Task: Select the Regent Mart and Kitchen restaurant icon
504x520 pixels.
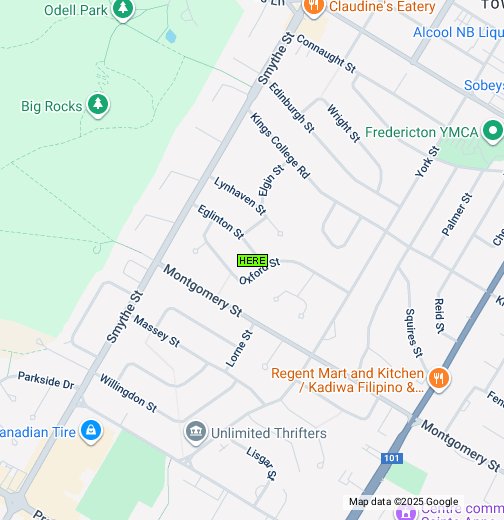Action: click(x=439, y=379)
